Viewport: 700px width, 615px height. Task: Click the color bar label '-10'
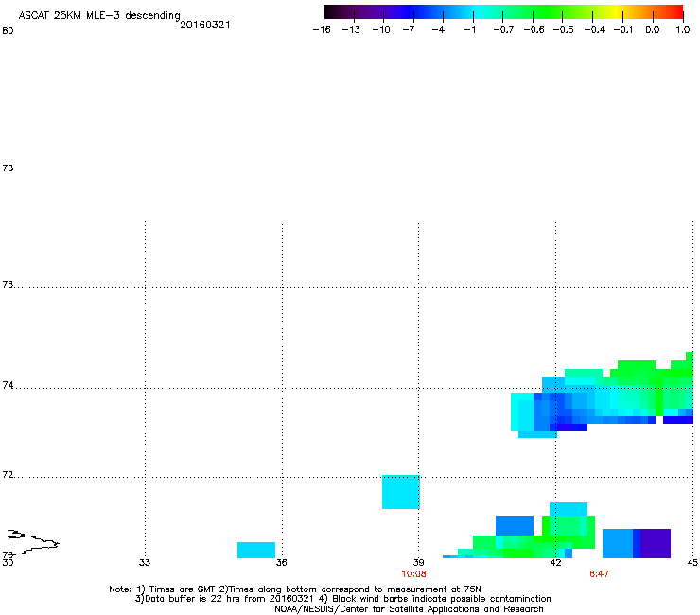tap(381, 30)
